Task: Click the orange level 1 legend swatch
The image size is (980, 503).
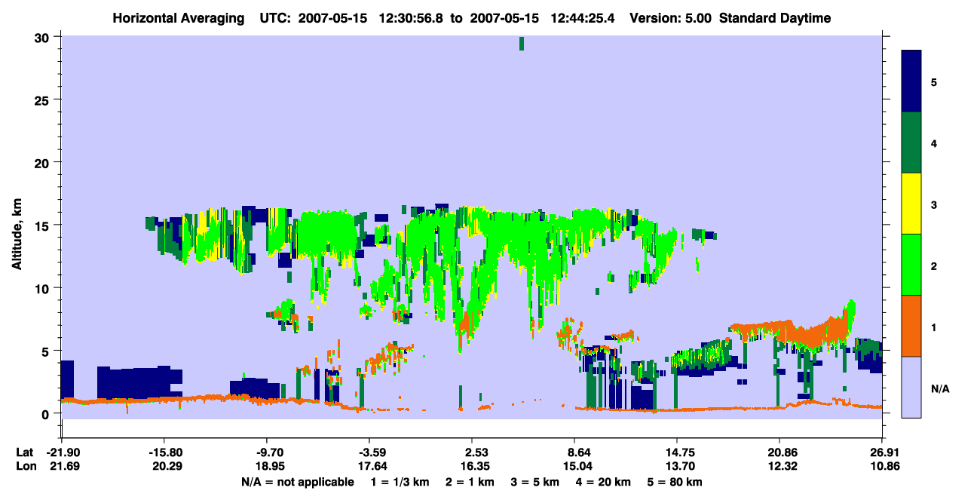Action: pyautogui.click(x=911, y=326)
